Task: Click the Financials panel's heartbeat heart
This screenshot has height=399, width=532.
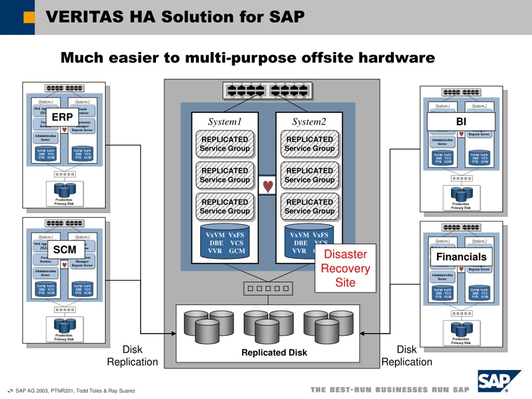Action: (461, 269)
